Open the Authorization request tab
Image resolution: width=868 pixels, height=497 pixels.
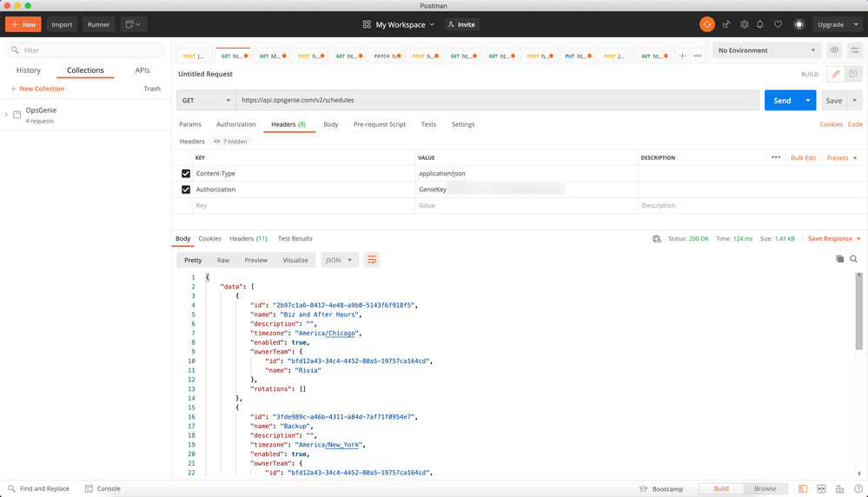235,124
